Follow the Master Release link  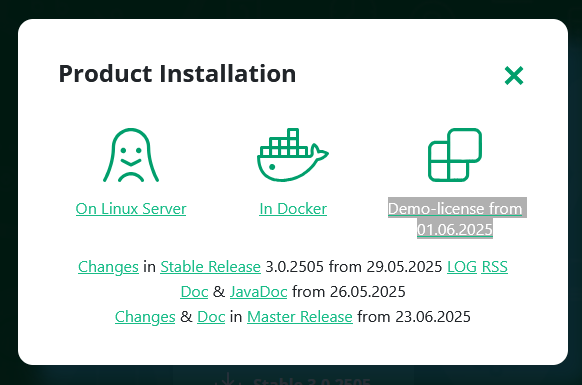pyautogui.click(x=300, y=317)
